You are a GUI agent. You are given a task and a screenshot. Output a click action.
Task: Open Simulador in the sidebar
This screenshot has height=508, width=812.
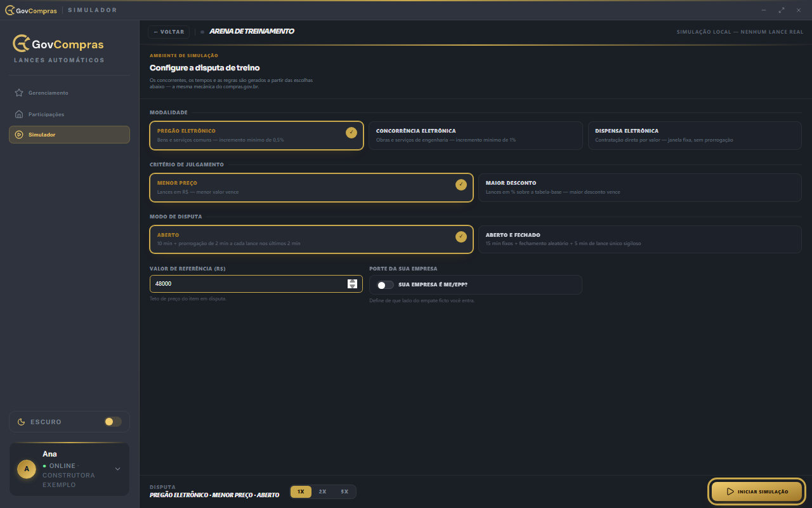tap(69, 135)
